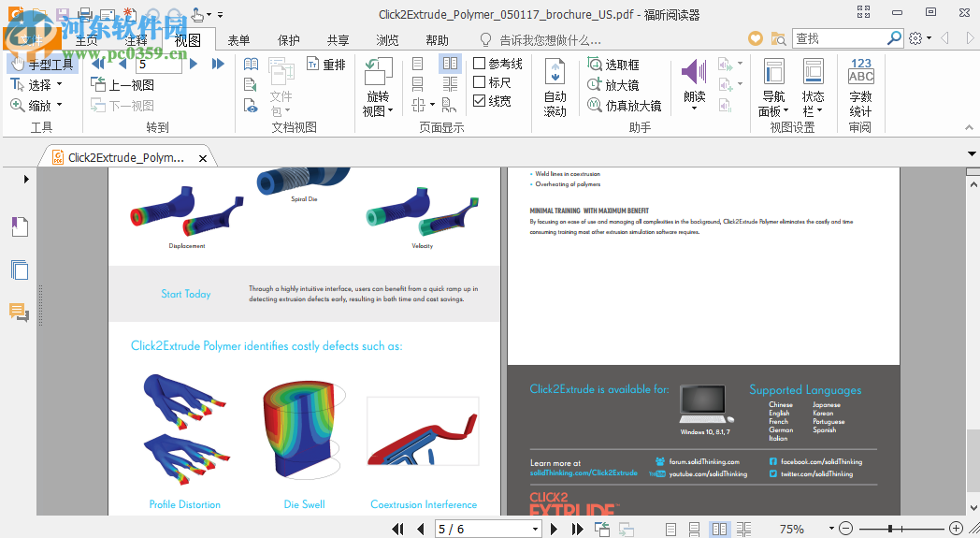Click the email icon in quick toolbar
The width and height of the screenshot is (980, 538).
(108, 14)
